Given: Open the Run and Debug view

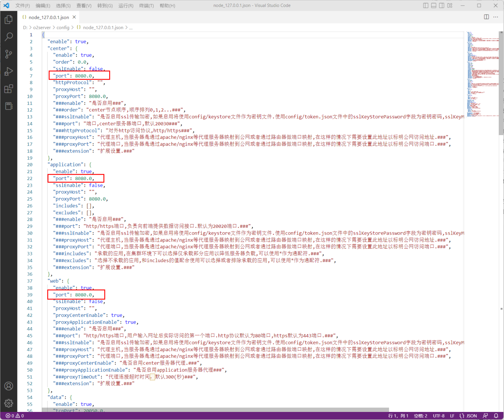Looking at the screenshot, I should 9,72.
